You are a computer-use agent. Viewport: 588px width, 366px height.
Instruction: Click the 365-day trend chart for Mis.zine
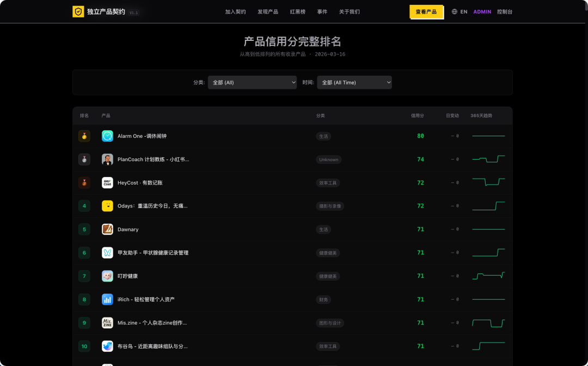pos(488,322)
